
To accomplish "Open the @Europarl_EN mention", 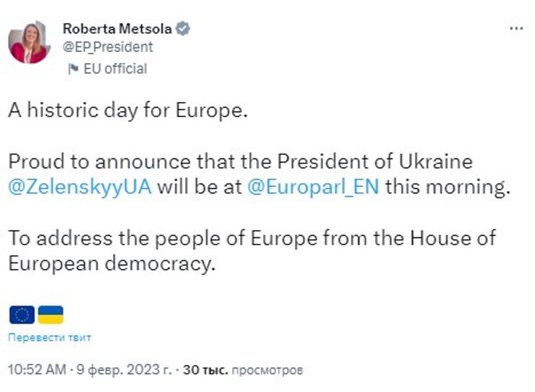I will pos(313,187).
